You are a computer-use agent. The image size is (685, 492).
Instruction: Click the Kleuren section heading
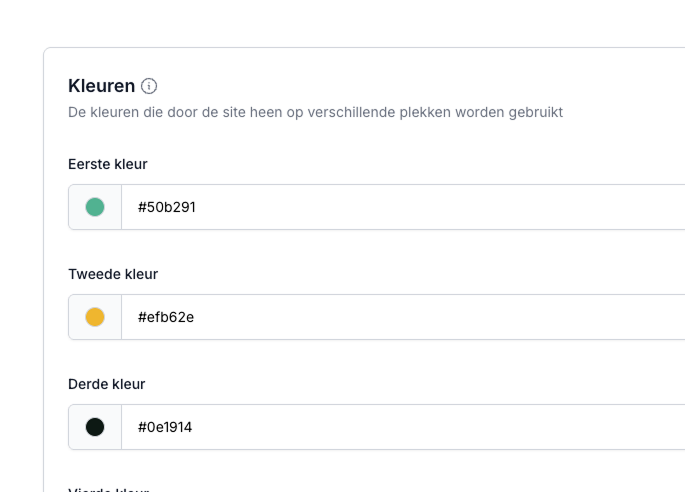click(x=101, y=86)
